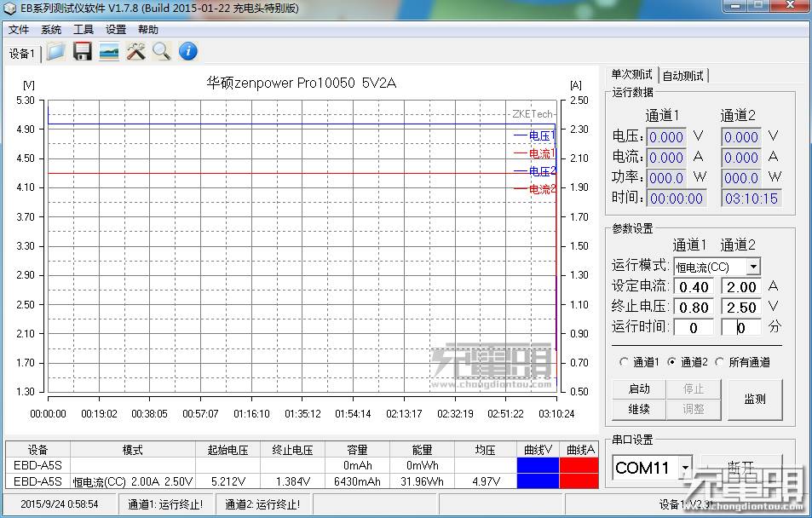Viewport: 812px width, 518px height.
Task: Click the picture export toolbar icon
Action: tap(109, 52)
